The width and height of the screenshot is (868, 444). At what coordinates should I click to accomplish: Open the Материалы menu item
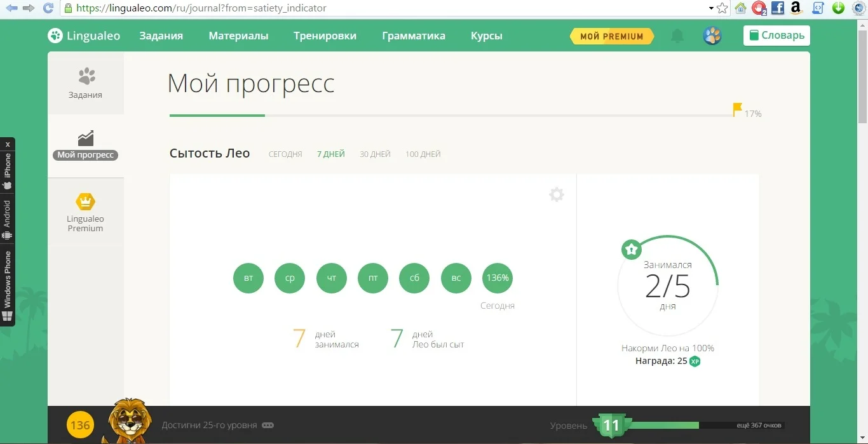tap(238, 36)
